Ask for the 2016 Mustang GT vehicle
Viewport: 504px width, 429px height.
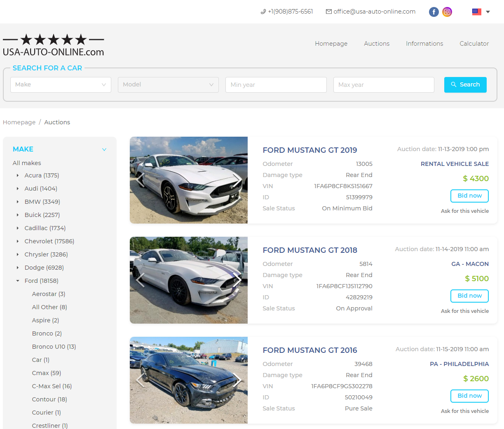tap(465, 411)
